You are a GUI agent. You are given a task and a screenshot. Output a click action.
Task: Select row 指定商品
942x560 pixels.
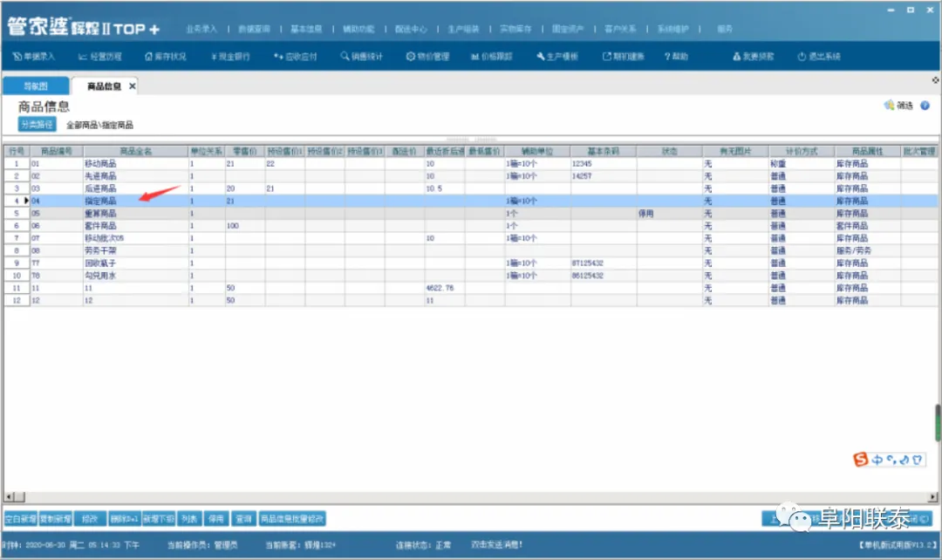(x=471, y=201)
